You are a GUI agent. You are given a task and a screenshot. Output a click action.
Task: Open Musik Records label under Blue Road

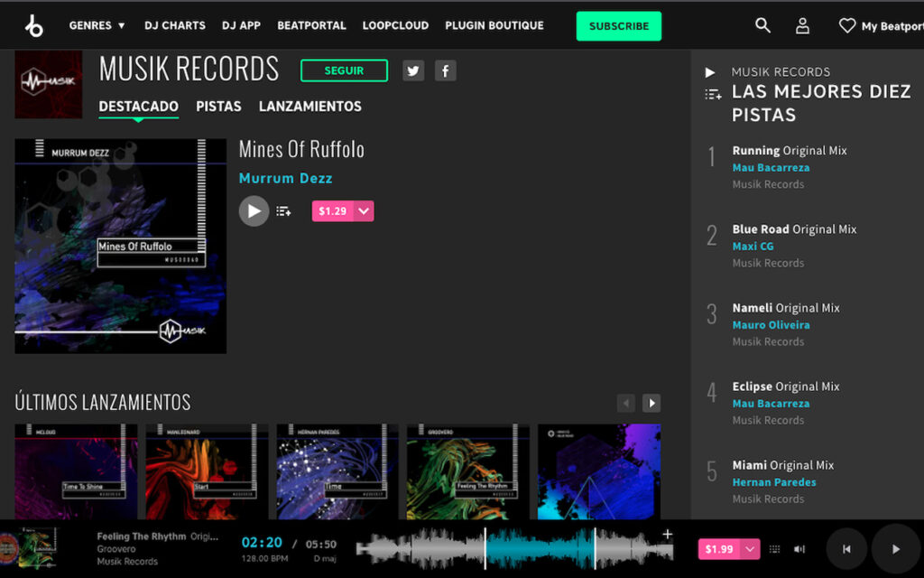(x=769, y=263)
